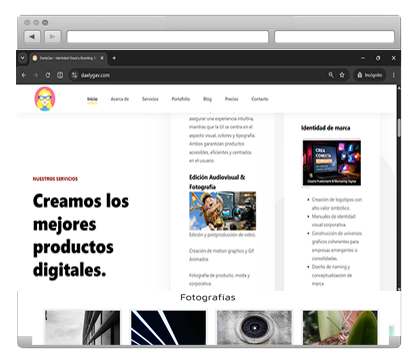The image size is (419, 362).
Task: Expand the tab search chevron dropdown
Action: [x=22, y=58]
